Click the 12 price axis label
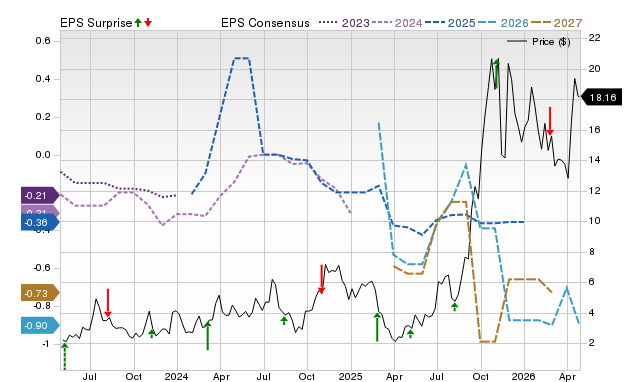 [594, 191]
